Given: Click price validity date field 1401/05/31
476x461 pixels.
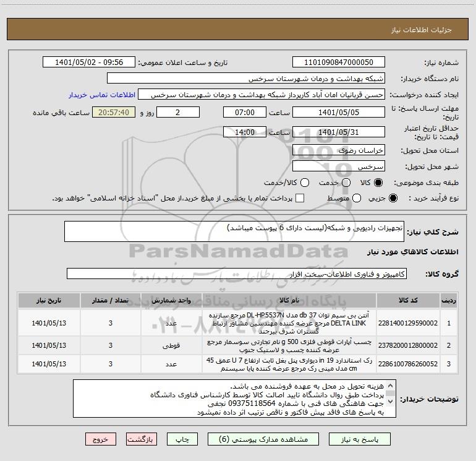Looking at the screenshot, I should (x=339, y=132).
